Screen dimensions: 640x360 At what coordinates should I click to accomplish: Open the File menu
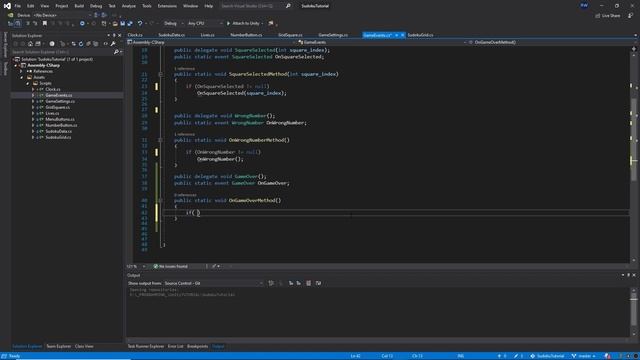pos(18,6)
